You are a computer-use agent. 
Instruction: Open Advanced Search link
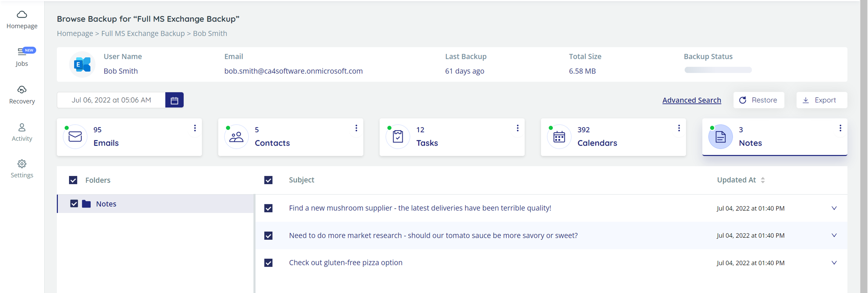(692, 100)
